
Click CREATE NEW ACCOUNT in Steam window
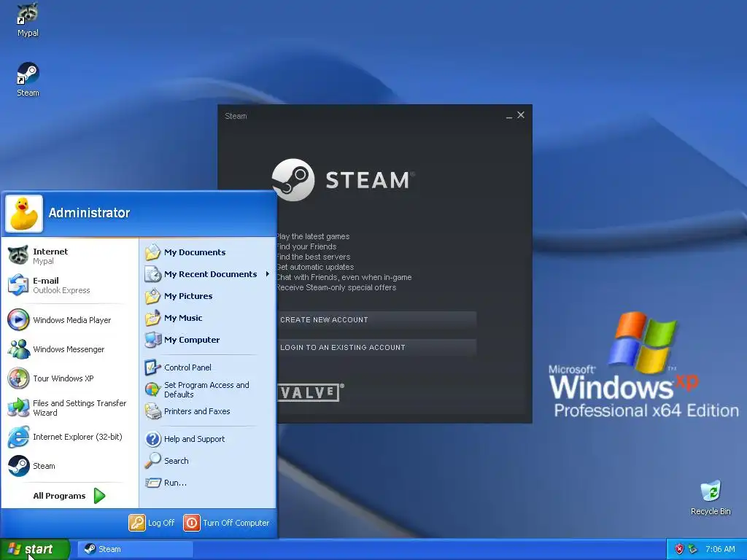(376, 319)
